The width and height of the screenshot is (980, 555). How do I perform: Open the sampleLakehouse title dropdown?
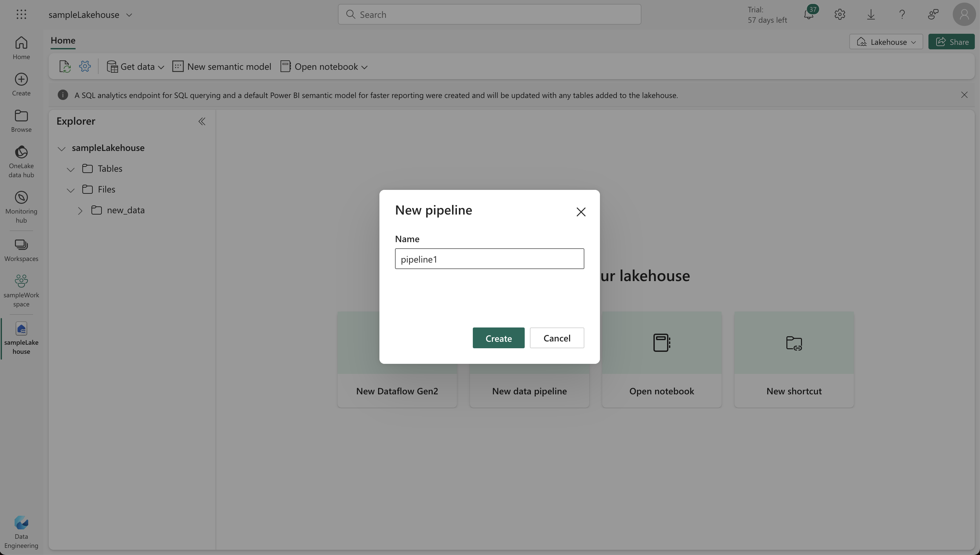(x=129, y=15)
